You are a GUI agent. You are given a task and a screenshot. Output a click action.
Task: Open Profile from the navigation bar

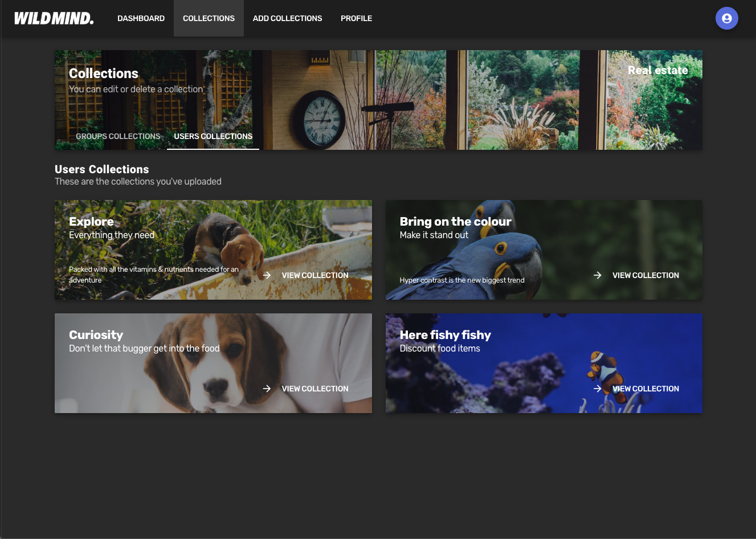click(x=356, y=18)
